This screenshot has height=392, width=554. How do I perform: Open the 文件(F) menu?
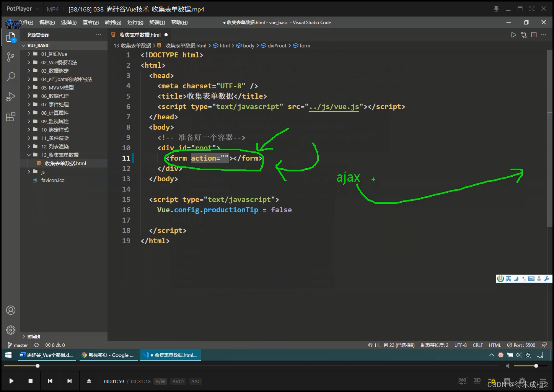pyautogui.click(x=25, y=23)
